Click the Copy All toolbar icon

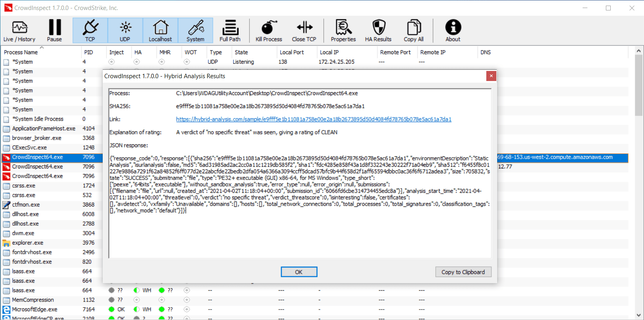(414, 30)
